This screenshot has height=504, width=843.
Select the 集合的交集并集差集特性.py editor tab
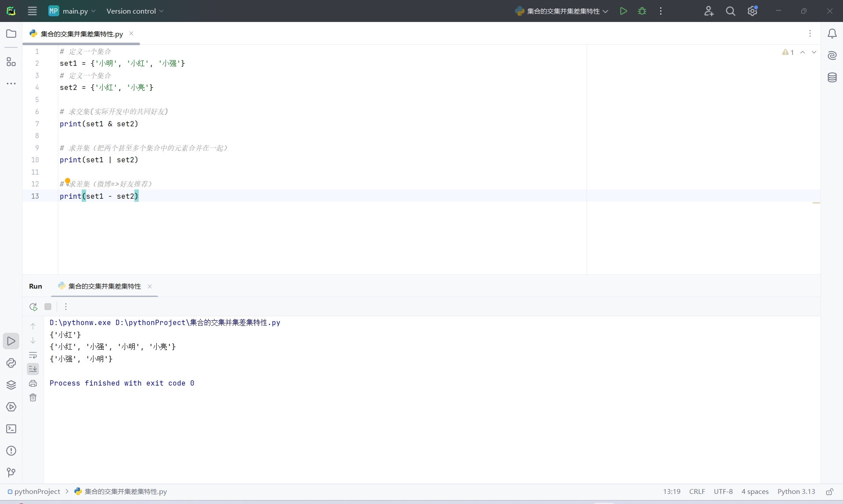pos(81,34)
